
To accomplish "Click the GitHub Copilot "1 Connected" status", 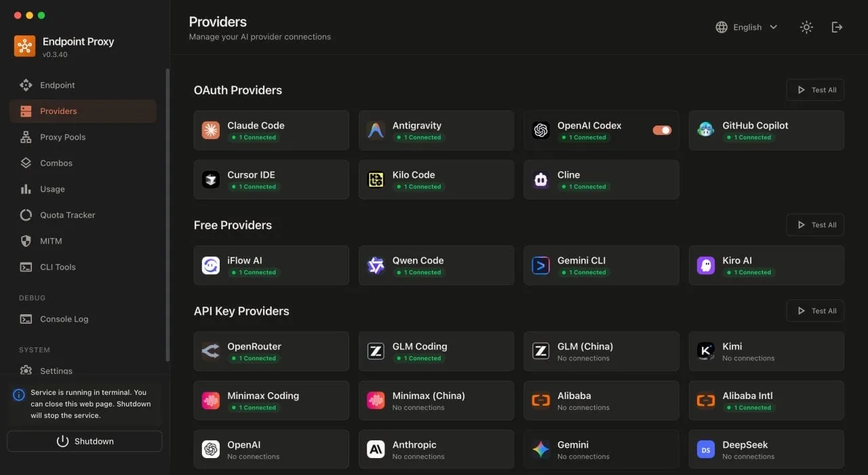I will pyautogui.click(x=749, y=138).
